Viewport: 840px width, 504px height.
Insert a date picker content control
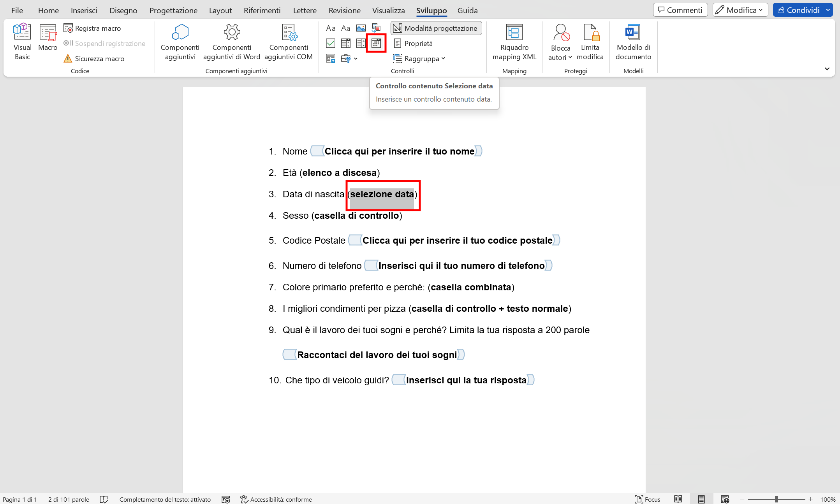click(x=376, y=43)
